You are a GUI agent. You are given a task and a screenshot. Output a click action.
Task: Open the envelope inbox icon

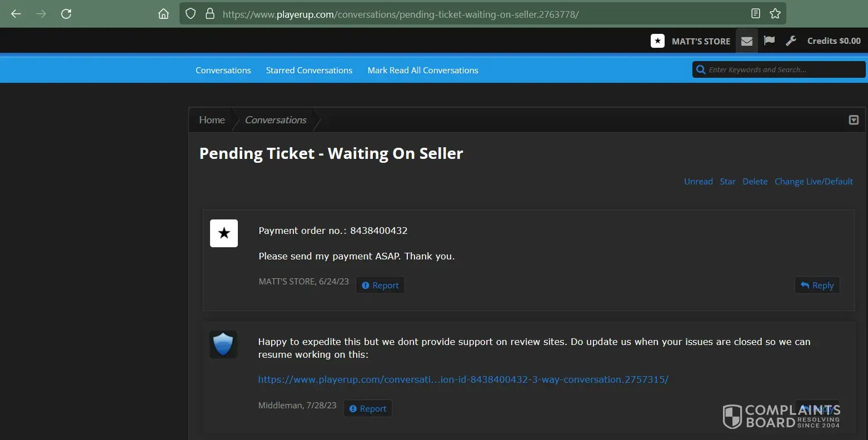[747, 41]
